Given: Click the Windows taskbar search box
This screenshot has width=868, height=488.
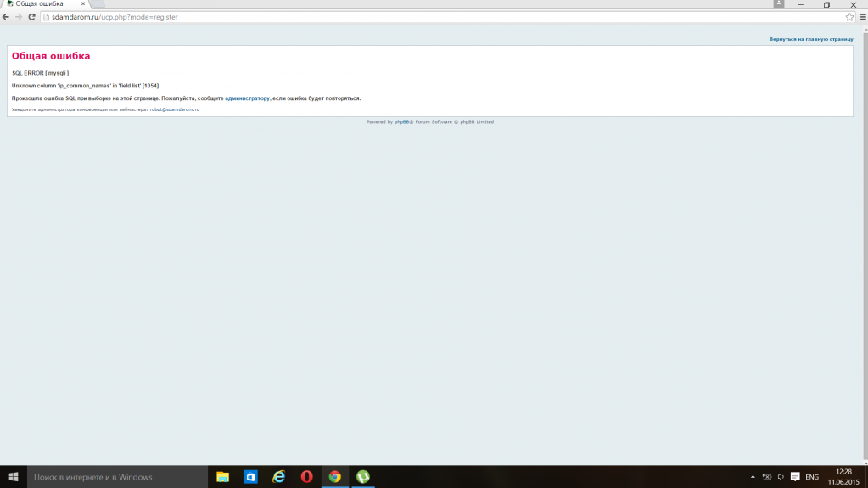Looking at the screenshot, I should [117, 477].
